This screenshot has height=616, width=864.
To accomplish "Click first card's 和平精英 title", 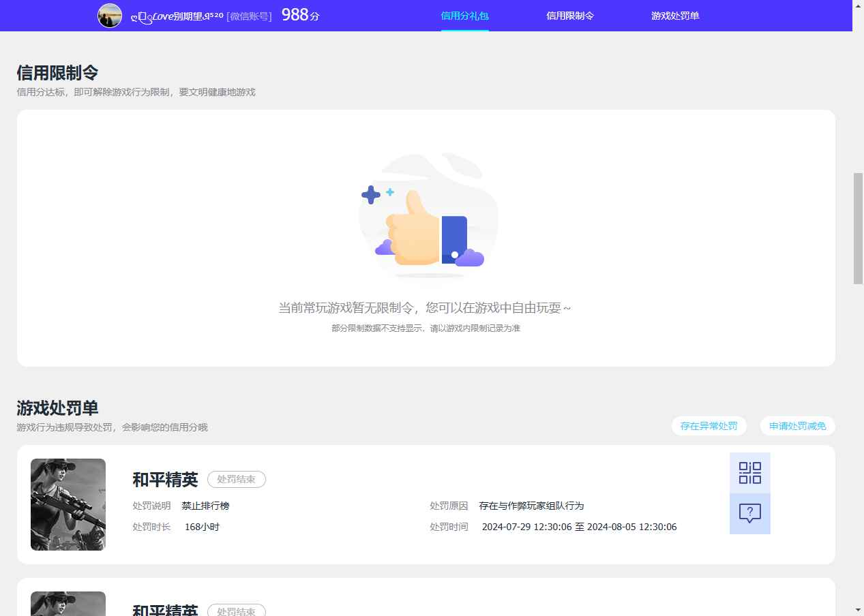I will (165, 480).
